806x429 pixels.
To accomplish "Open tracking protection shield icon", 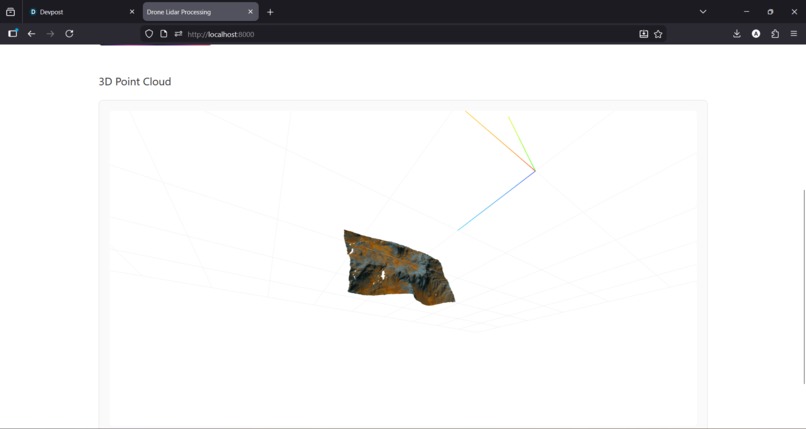I will coord(149,34).
